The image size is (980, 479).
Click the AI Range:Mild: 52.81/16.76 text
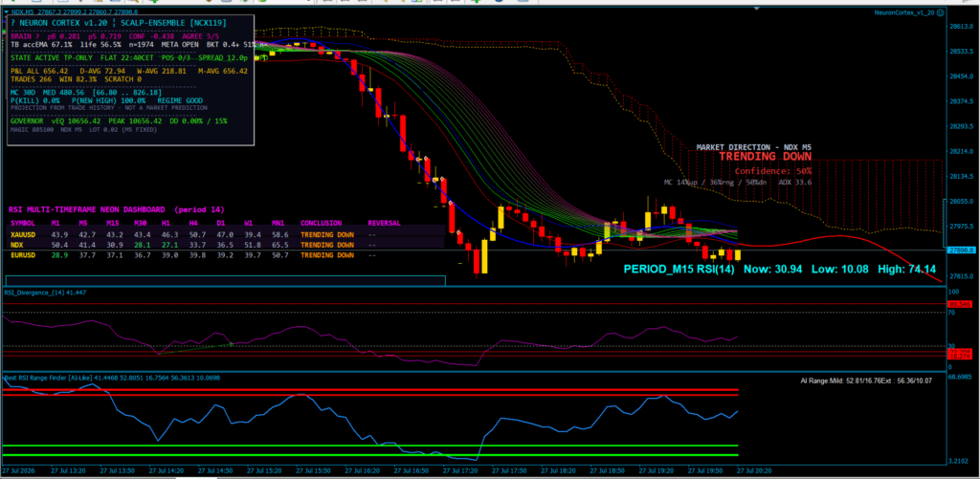(x=865, y=381)
